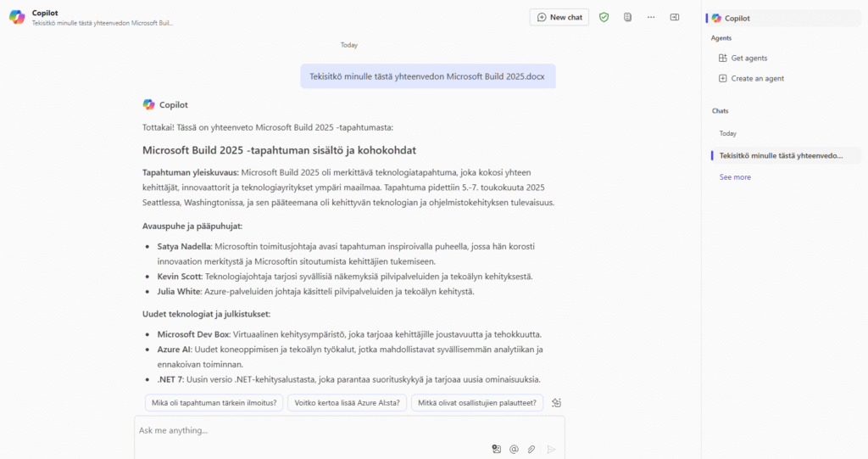
Task: Click suggestion Mikä oli tapahtuman tärkein ilmoitus?
Action: click(x=214, y=402)
